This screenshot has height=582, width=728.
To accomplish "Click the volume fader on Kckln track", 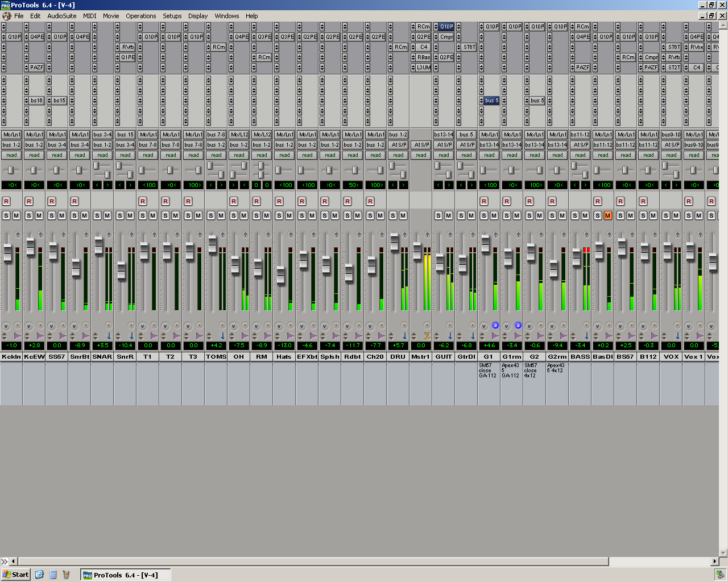I will (x=8, y=253).
